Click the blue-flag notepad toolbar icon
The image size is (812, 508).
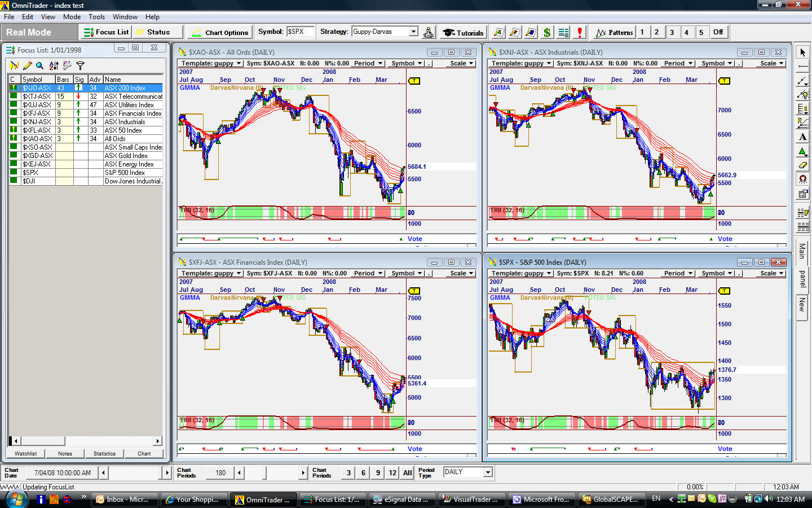(x=531, y=32)
